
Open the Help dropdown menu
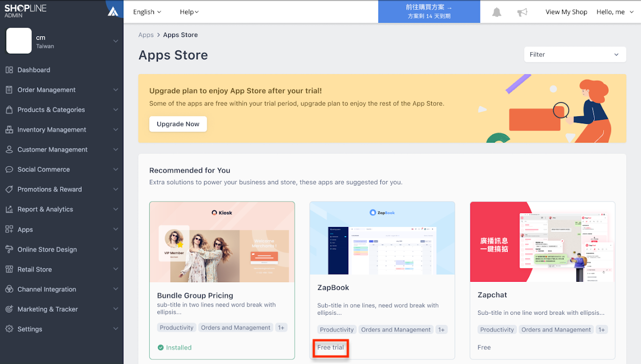(189, 12)
